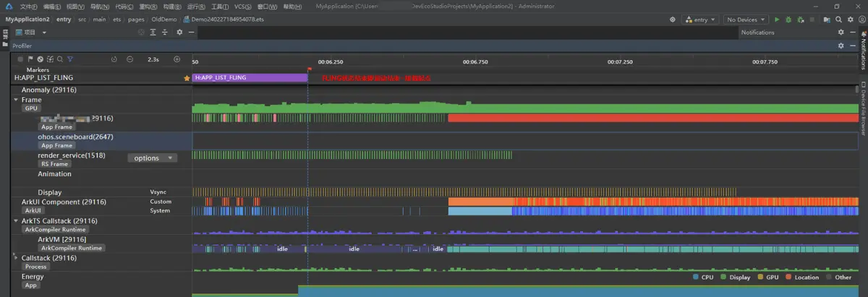Screen dimensions: 868x297
Task: Click the filter funnel icon in Profiler toolbar
Action: (70, 59)
